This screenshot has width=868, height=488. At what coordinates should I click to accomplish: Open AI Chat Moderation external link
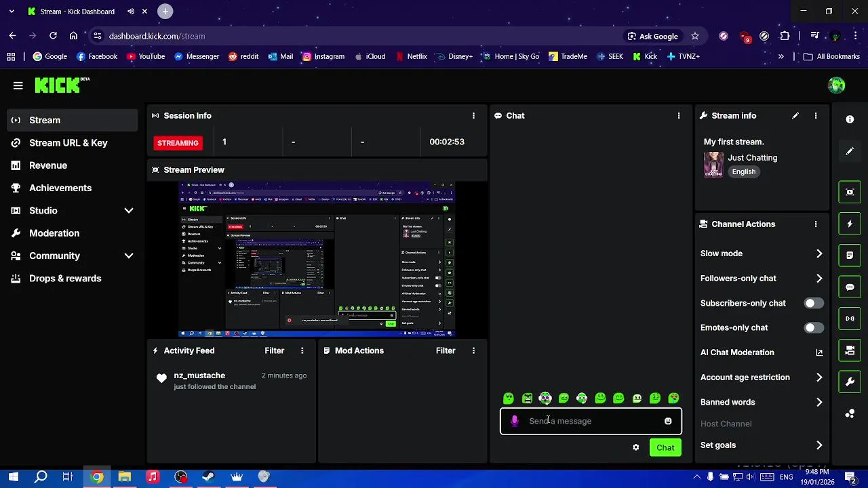(x=819, y=352)
